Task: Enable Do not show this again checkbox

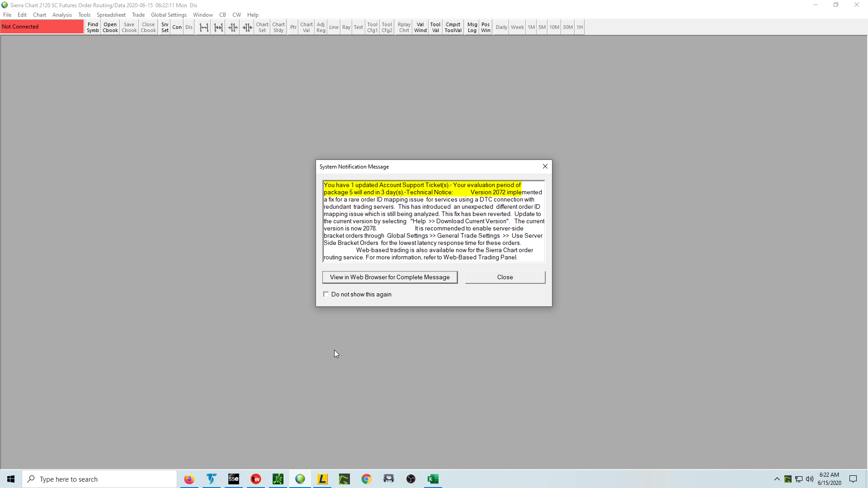Action: (x=326, y=294)
